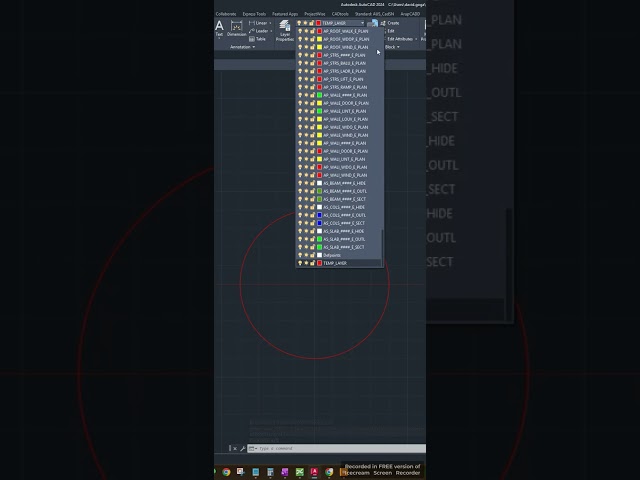Open the purple taskbar app icon
Screen dimensions: 640x480
click(x=284, y=472)
